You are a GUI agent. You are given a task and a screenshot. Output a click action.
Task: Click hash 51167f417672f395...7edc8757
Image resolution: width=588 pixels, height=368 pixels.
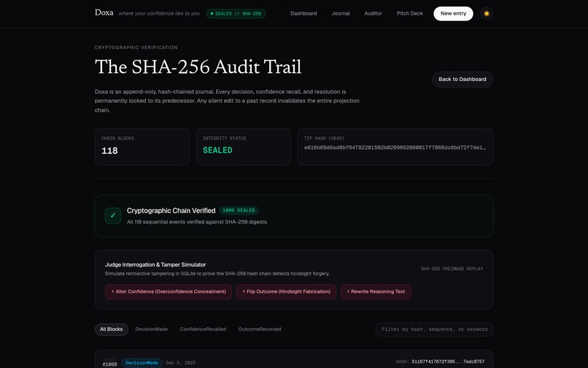(448, 361)
